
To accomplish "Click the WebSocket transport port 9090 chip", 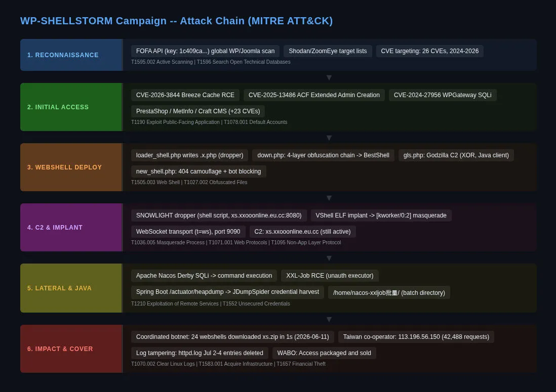I will point(188,232).
